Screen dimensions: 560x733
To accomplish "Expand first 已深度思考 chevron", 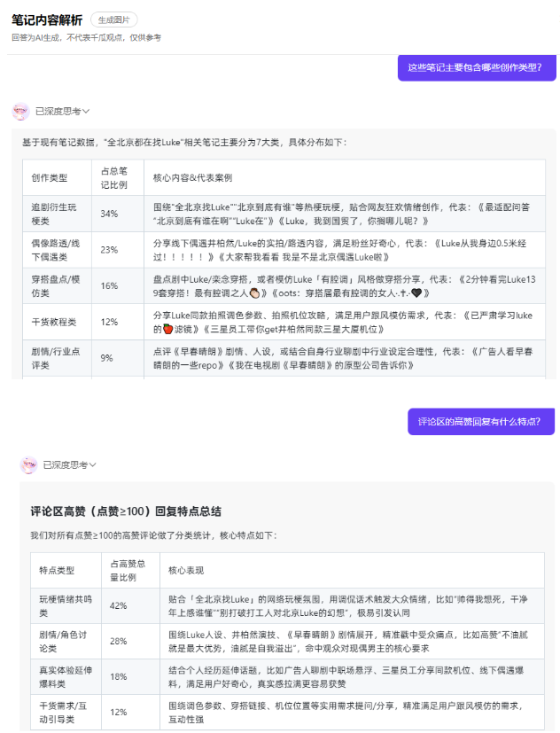I will (86, 112).
